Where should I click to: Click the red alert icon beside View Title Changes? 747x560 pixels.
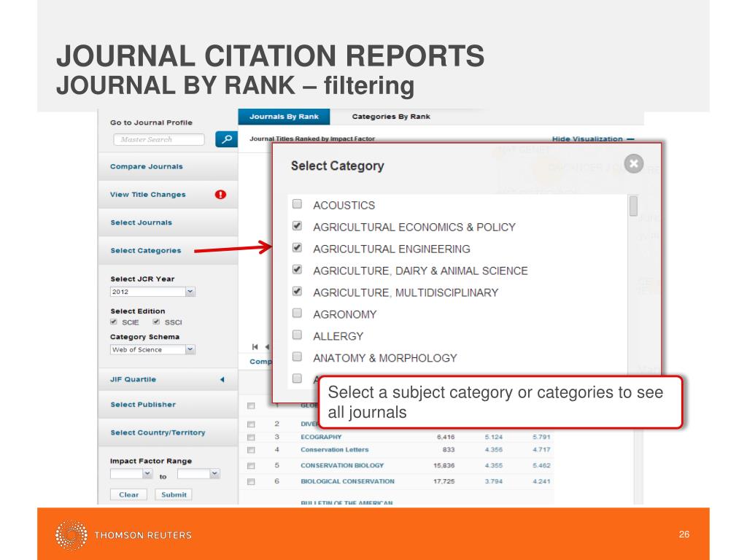[x=220, y=194]
